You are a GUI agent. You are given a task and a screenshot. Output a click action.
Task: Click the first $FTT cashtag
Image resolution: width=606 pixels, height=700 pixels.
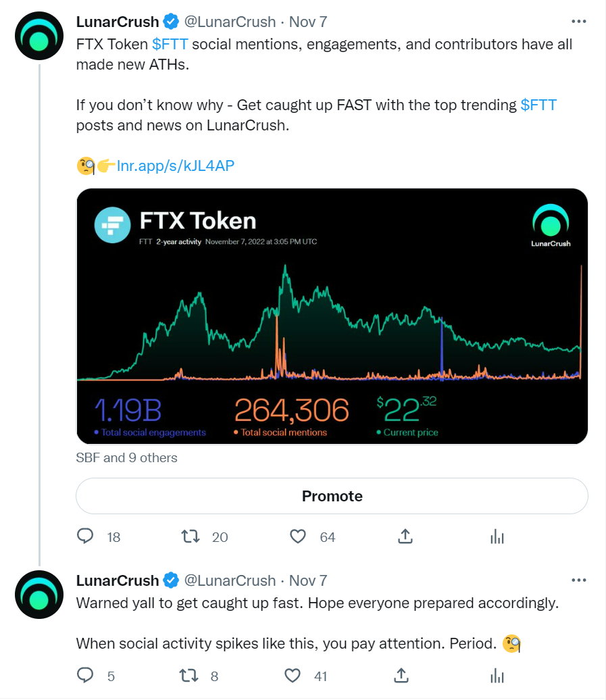click(x=170, y=45)
